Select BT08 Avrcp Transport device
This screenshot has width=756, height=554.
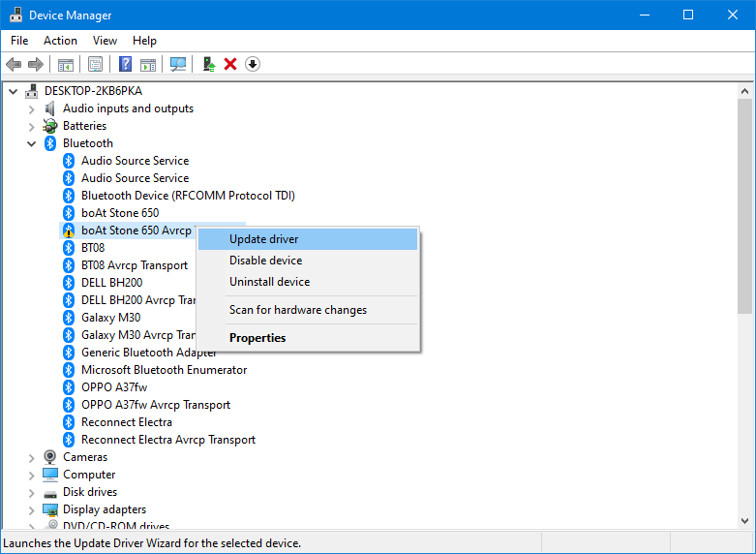(135, 265)
